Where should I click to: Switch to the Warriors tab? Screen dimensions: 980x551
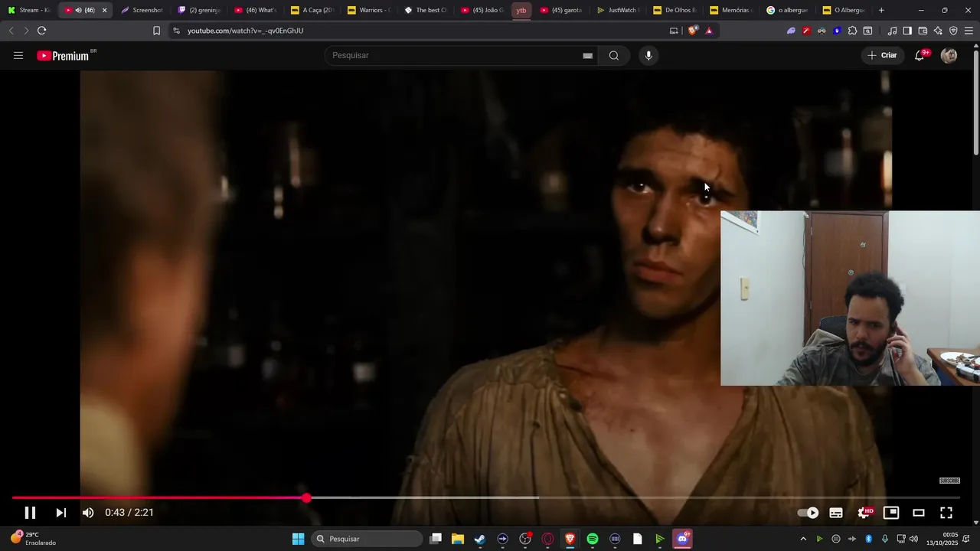click(x=368, y=10)
